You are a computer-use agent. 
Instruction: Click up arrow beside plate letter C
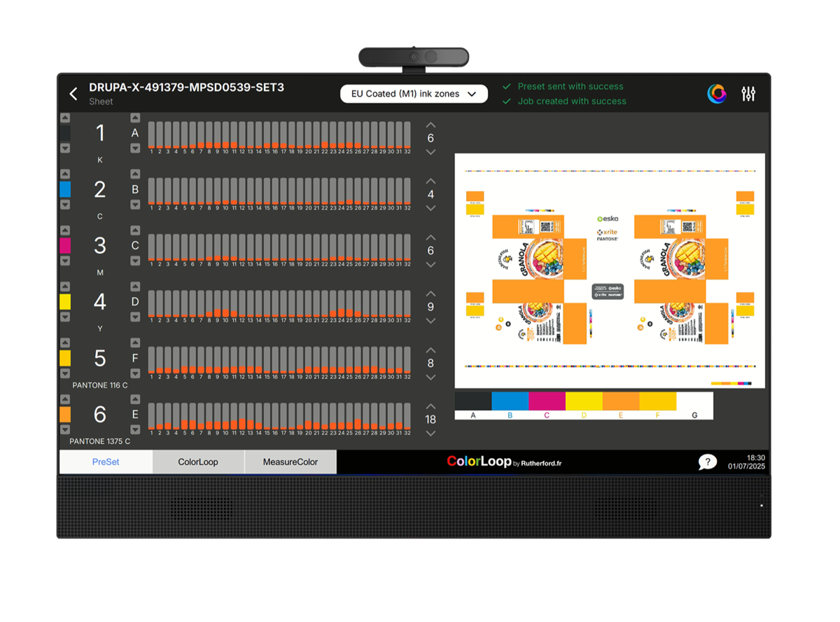(x=135, y=230)
